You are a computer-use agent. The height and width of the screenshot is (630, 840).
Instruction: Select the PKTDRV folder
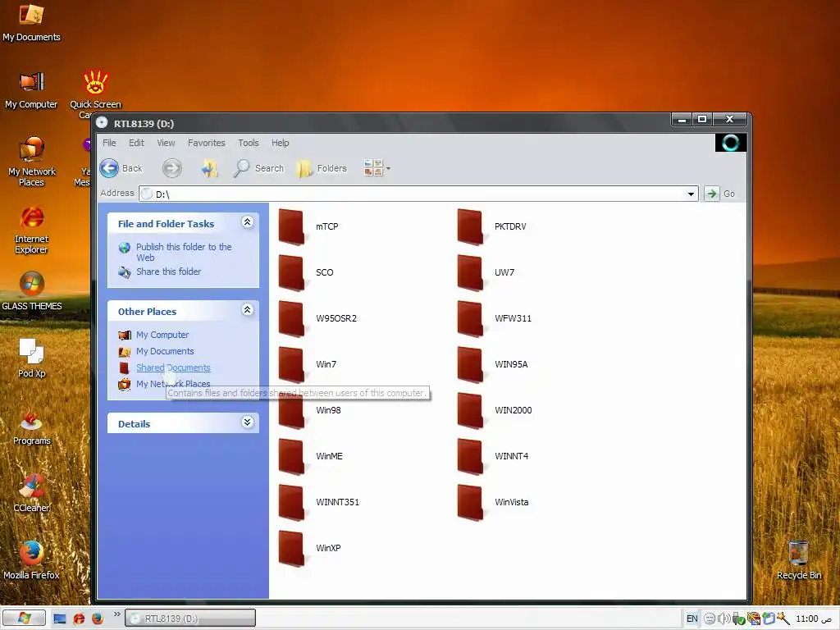tap(492, 227)
